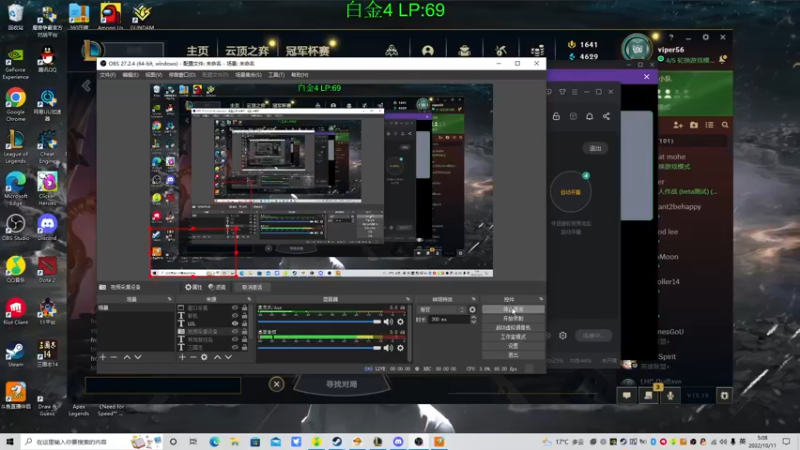
Task: Open settings gear in streaming companion window
Action: click(563, 336)
